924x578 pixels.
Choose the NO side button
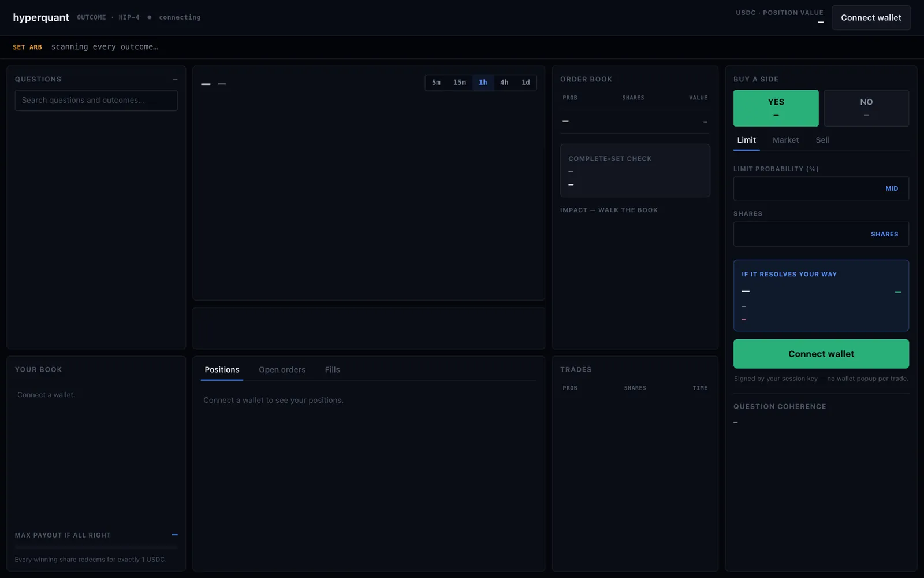pos(866,108)
